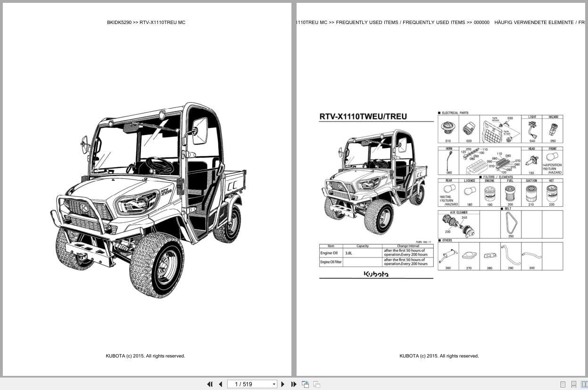This screenshot has height=390, width=588.
Task: Click part 210 SUCTION filter
Action: tap(531, 193)
